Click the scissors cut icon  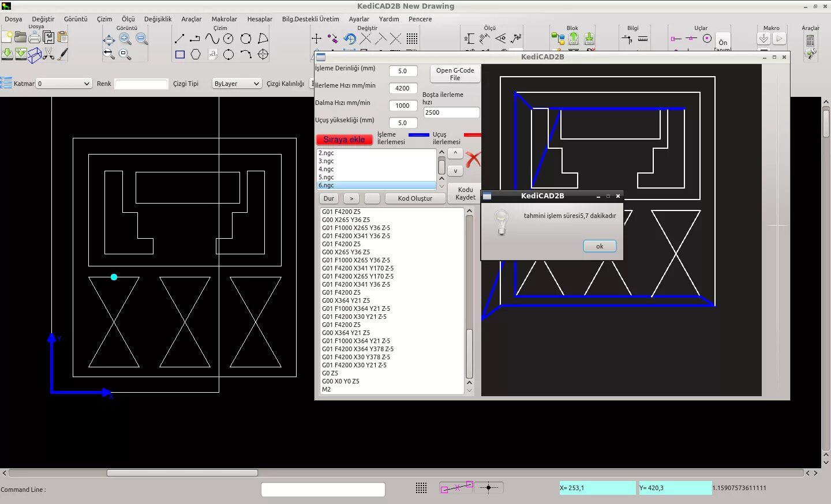(48, 54)
